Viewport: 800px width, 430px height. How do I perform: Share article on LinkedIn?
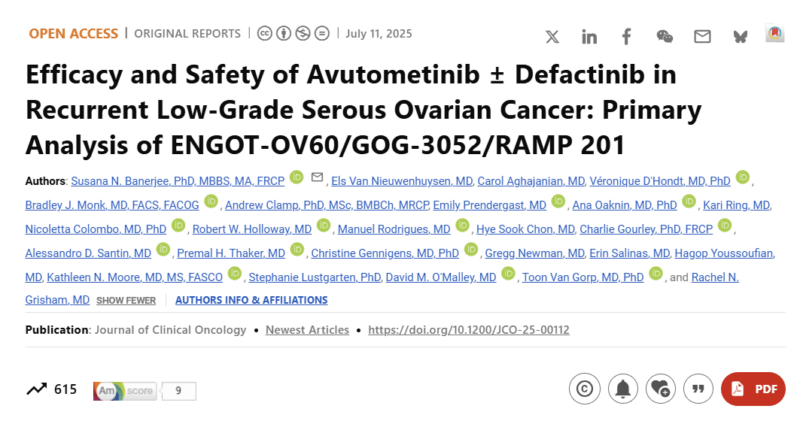coord(589,37)
